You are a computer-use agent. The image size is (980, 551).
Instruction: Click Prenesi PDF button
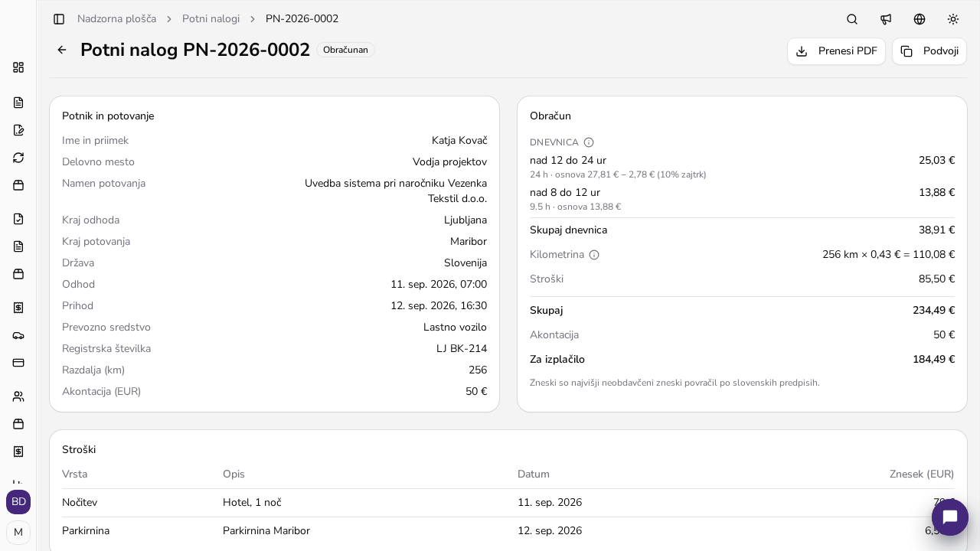tap(836, 51)
